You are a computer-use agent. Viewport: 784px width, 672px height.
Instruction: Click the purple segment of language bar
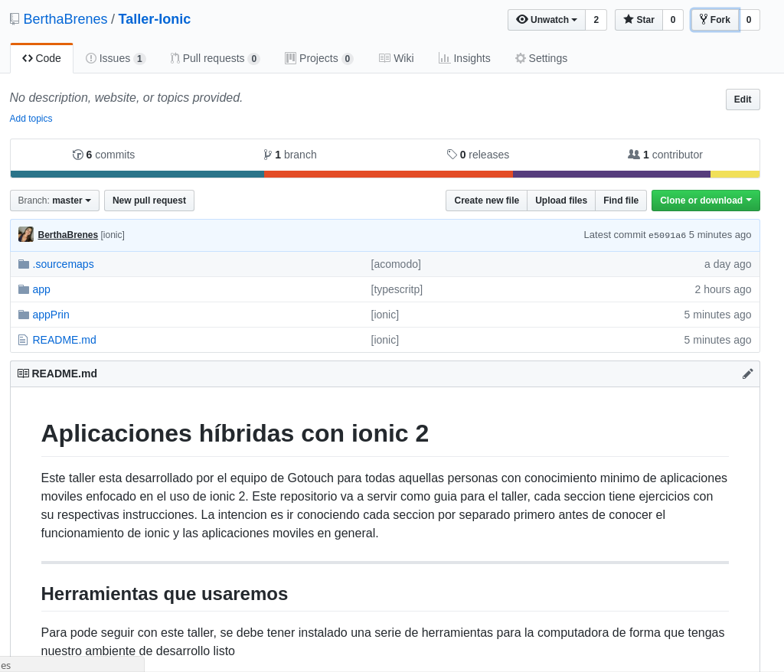[612, 175]
